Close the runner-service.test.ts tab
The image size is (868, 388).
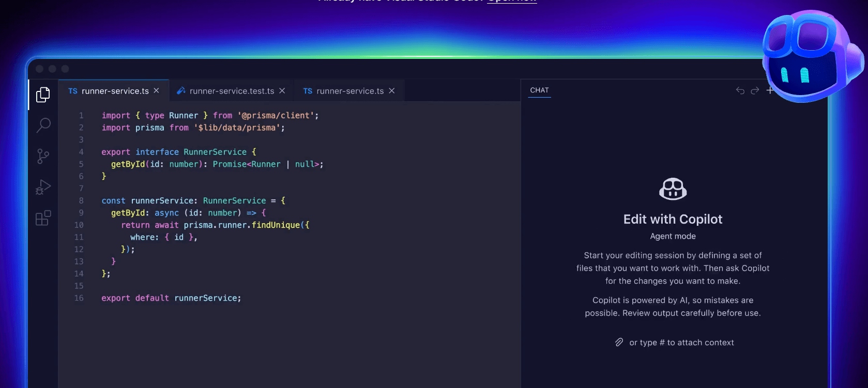(282, 90)
